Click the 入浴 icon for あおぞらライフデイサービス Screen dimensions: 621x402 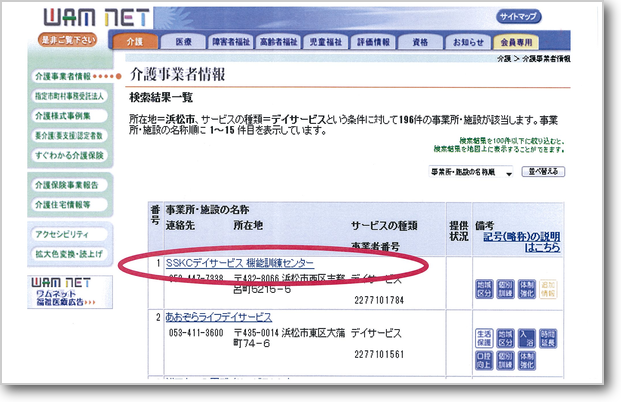tap(528, 335)
